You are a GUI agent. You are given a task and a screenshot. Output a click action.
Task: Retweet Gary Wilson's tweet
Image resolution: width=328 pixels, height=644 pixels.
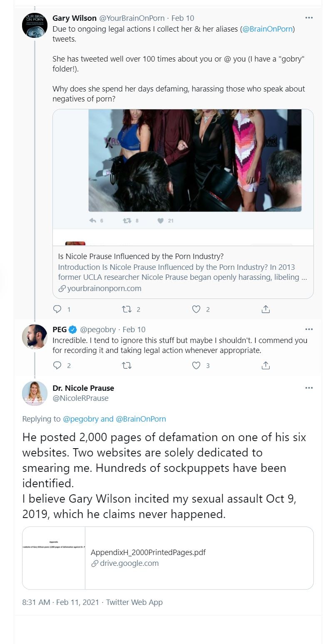[x=126, y=309]
